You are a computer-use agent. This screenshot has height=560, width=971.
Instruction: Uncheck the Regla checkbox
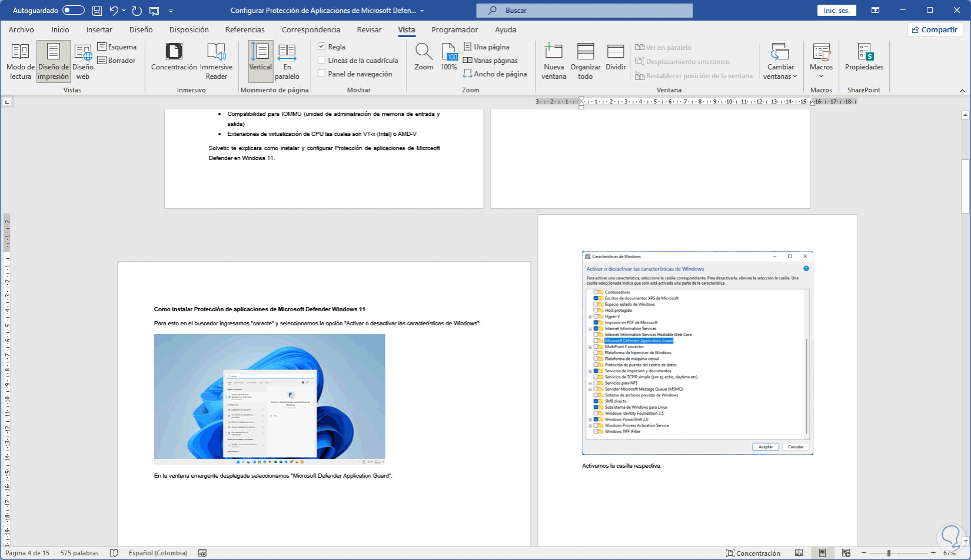click(322, 46)
